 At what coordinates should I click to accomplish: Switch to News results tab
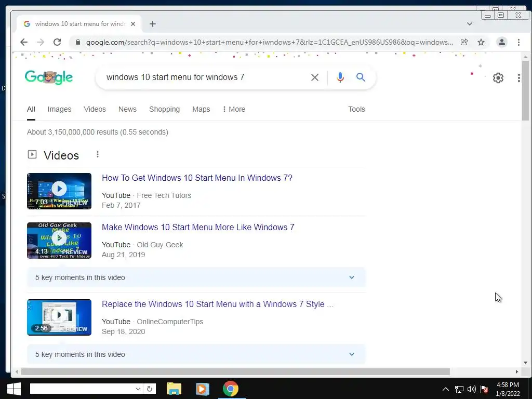[127, 109]
